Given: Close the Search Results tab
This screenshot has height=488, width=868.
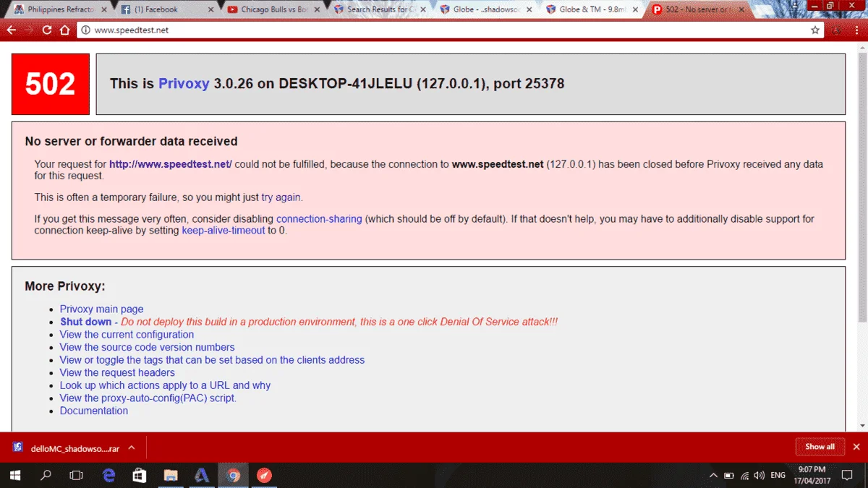Looking at the screenshot, I should (423, 10).
